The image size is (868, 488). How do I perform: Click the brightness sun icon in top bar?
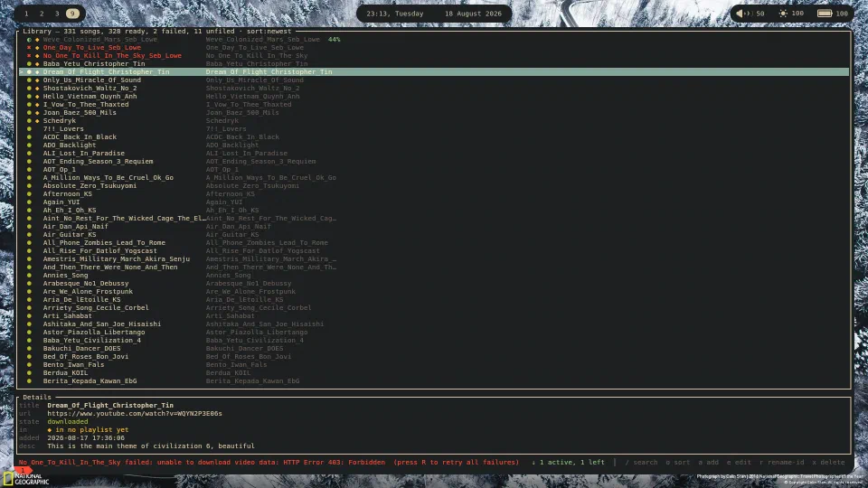click(783, 14)
